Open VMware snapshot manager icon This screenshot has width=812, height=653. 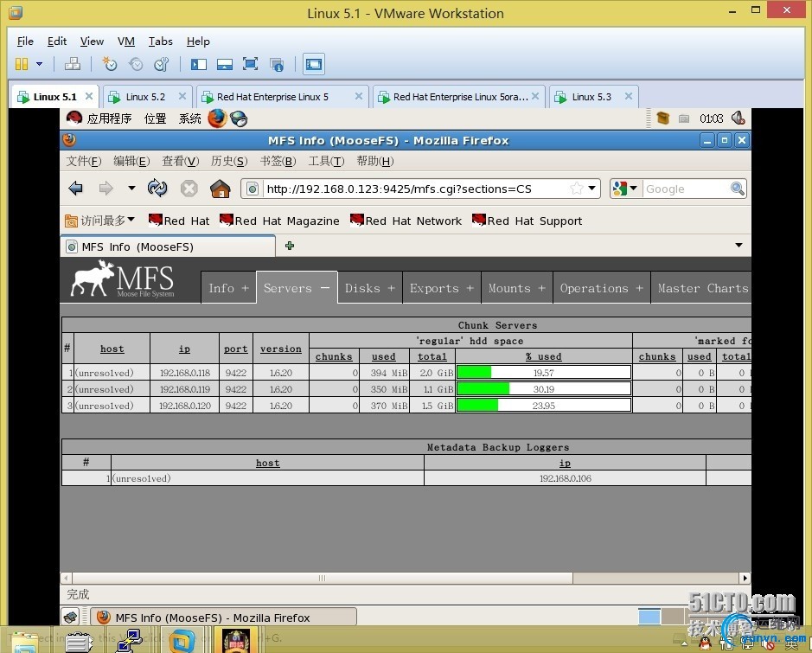pyautogui.click(x=162, y=64)
